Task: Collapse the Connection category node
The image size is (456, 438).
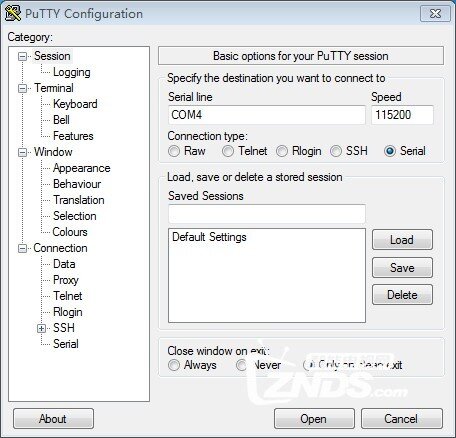Action: point(22,248)
